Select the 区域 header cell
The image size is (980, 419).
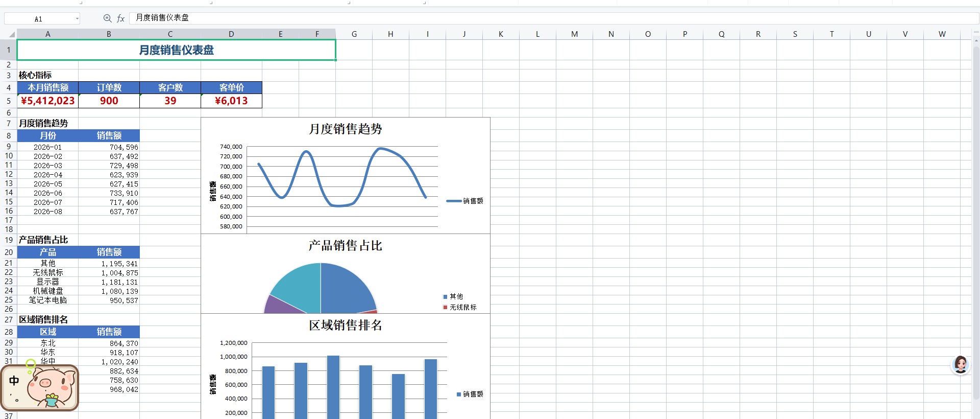coord(48,332)
